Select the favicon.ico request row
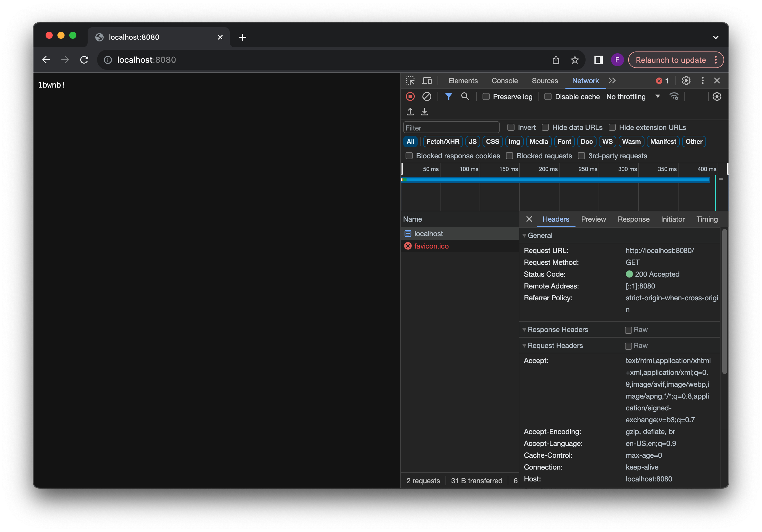Viewport: 762px width, 532px height. click(431, 246)
